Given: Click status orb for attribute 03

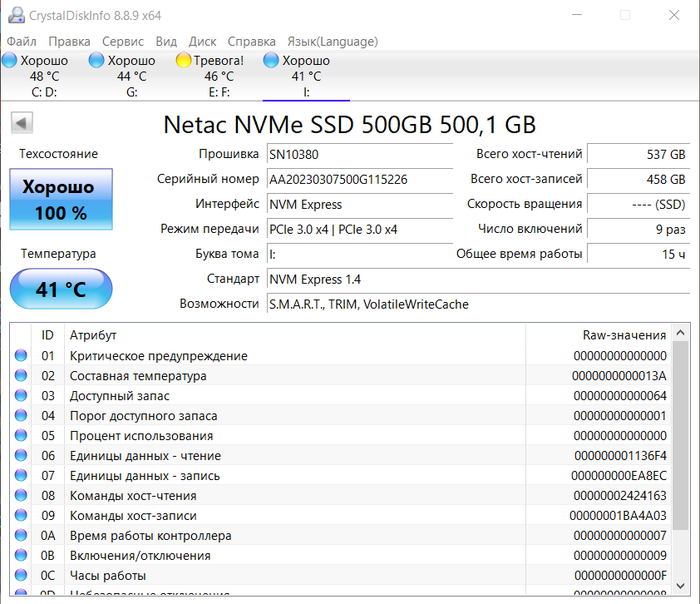Looking at the screenshot, I should tap(21, 396).
